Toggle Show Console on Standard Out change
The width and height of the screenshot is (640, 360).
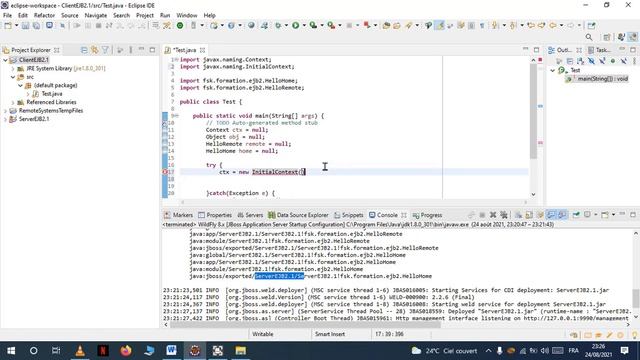tap(551, 215)
